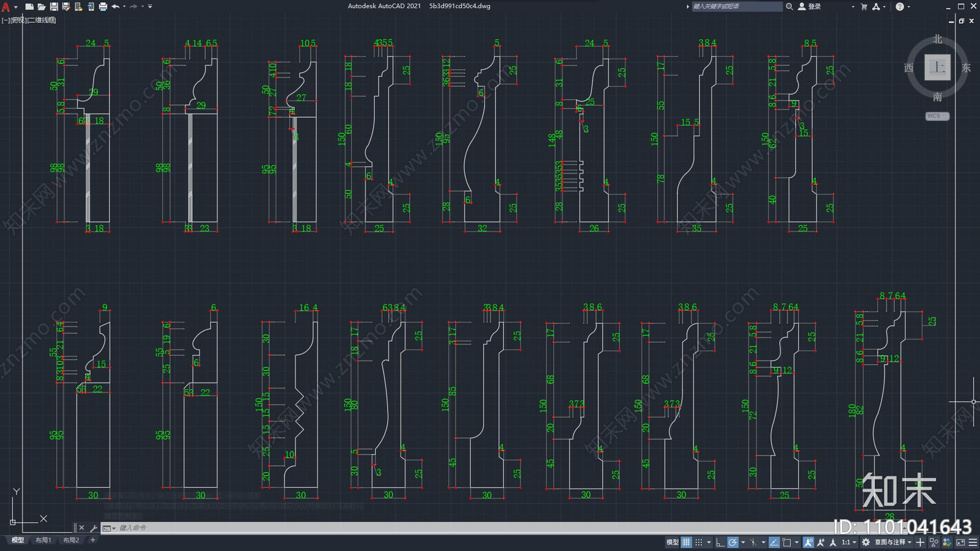This screenshot has height=551, width=980.
Task: Open the 二维线框 visual style menu
Action: click(42, 20)
